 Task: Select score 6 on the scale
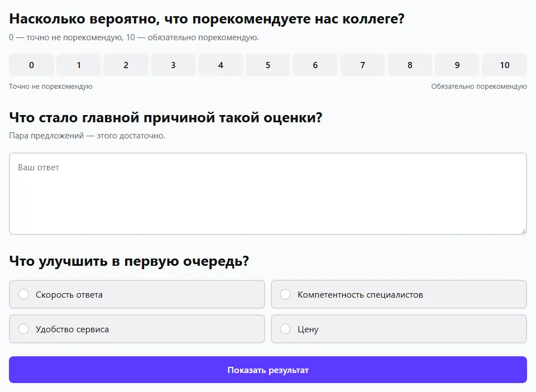[315, 65]
